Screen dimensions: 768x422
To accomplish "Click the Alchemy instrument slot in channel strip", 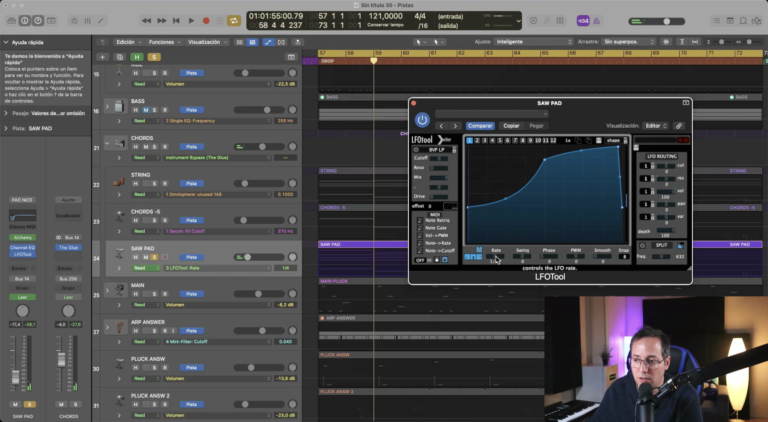I will click(23, 237).
